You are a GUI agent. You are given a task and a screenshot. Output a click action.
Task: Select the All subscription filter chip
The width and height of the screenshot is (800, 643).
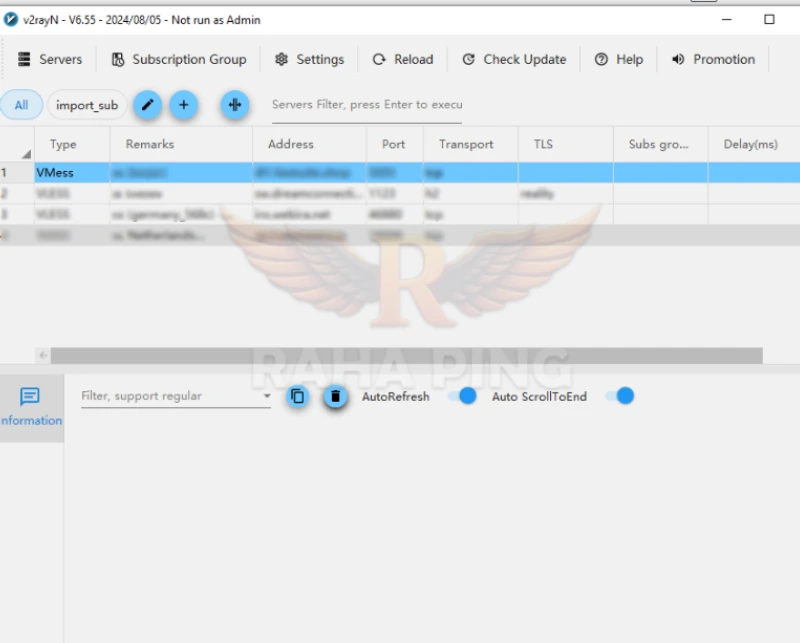click(21, 105)
